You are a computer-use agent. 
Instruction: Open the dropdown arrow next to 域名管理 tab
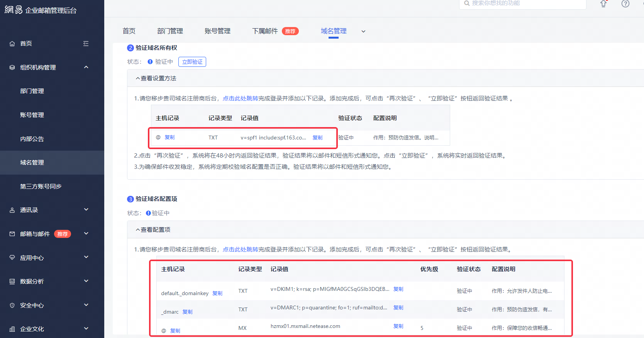click(363, 31)
